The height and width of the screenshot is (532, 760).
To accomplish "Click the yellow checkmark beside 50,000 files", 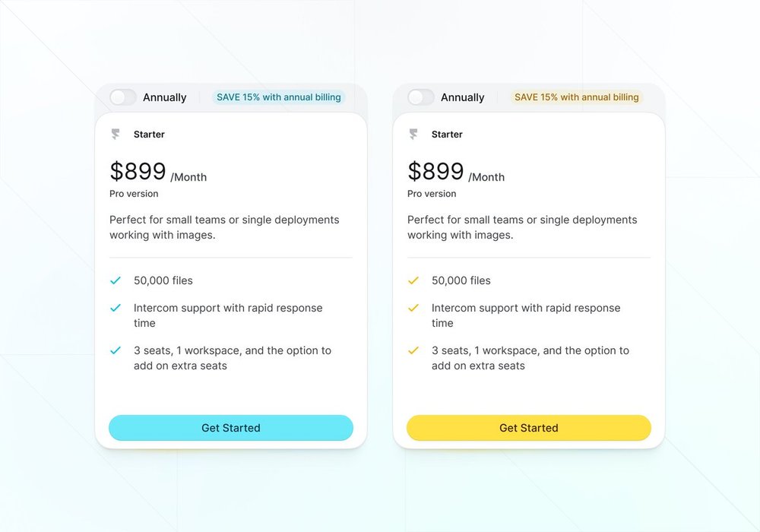I will [413, 280].
